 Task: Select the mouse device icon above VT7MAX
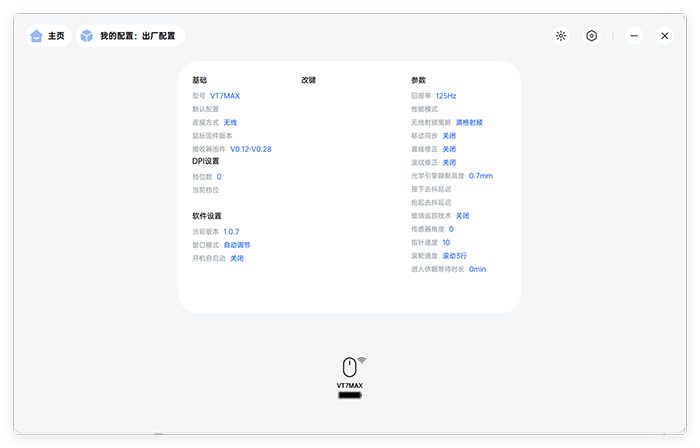[349, 367]
